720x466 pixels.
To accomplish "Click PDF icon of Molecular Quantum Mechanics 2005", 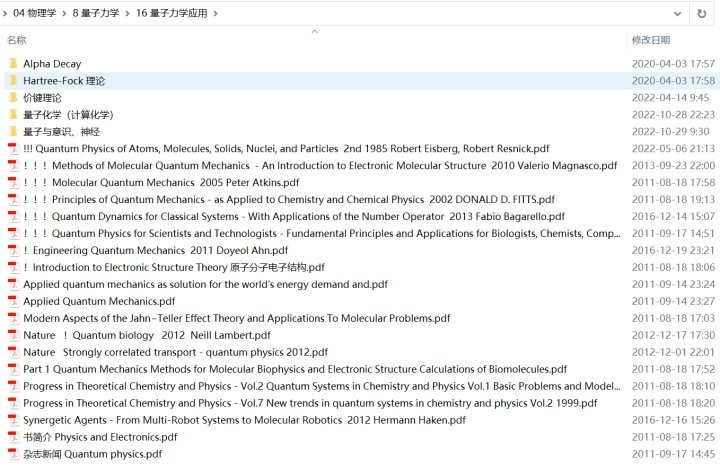I will tap(13, 183).
